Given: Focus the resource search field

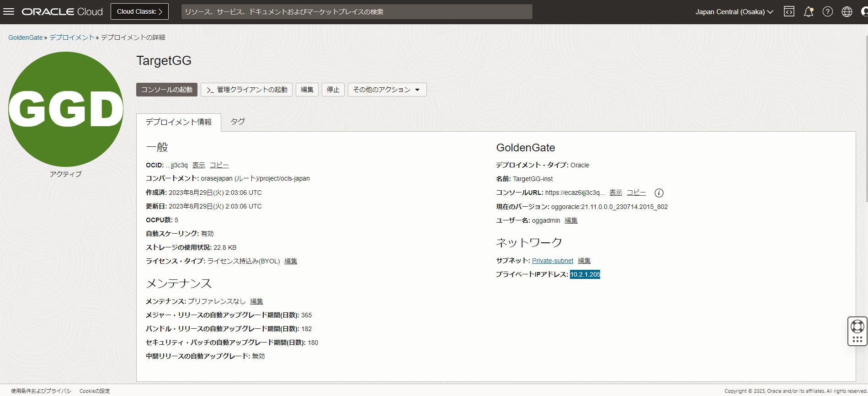Looking at the screenshot, I should coord(357,12).
